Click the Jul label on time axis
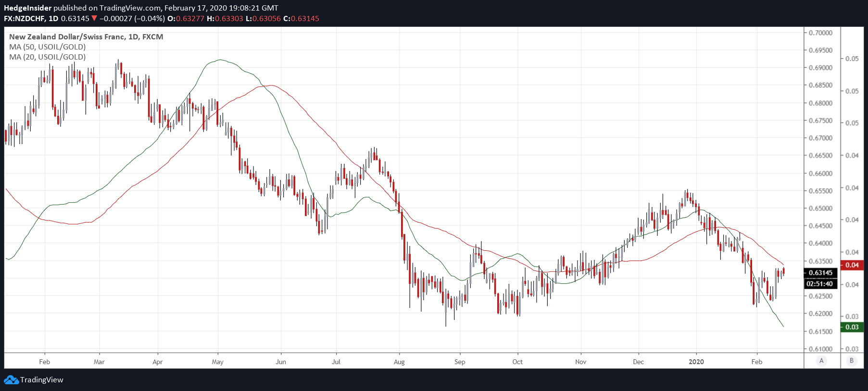The height and width of the screenshot is (391, 868). (x=336, y=362)
